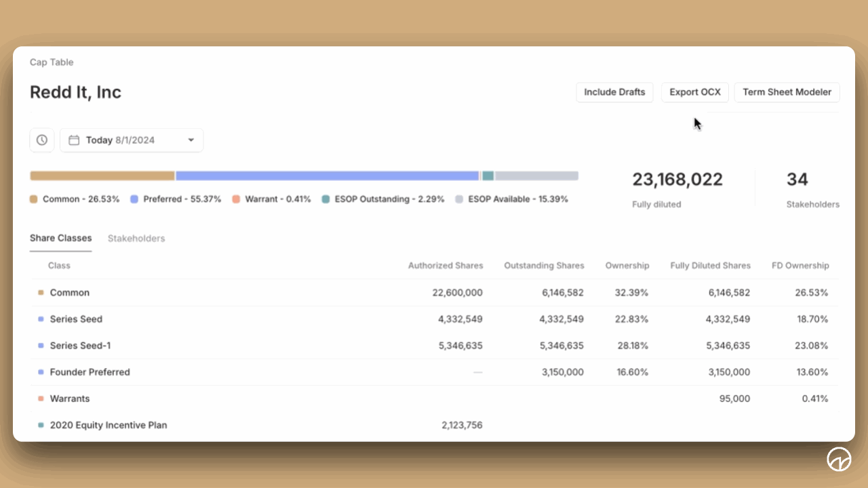Click Series Seed FD ownership 18.70%
This screenshot has width=868, height=488.
(811, 319)
